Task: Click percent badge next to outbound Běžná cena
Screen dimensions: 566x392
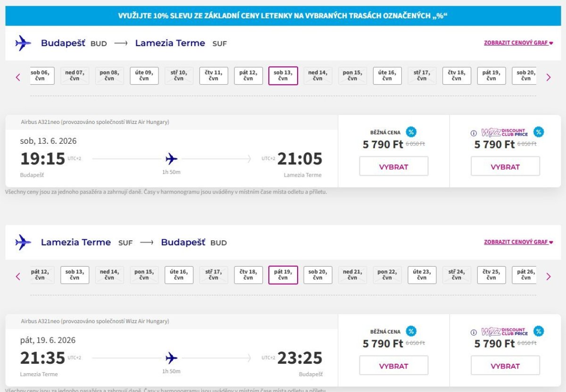Action: (411, 132)
